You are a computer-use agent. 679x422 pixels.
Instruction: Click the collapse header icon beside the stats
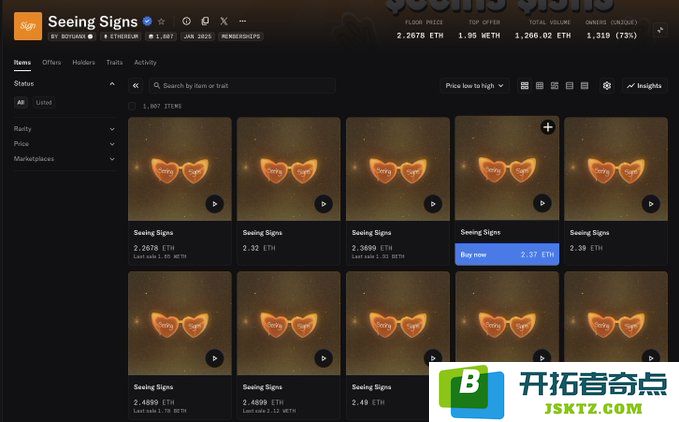[660, 30]
